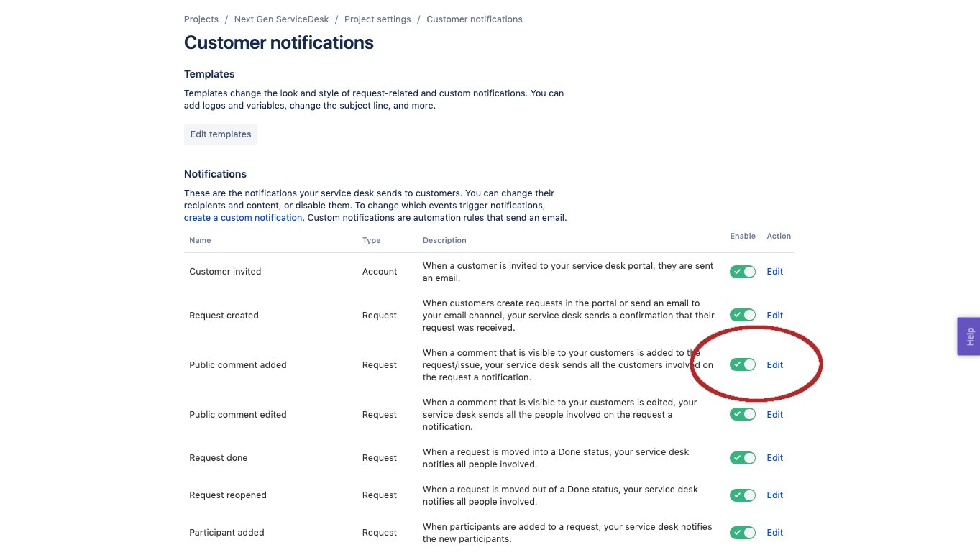Image resolution: width=980 pixels, height=555 pixels.
Task: Disable the Participant added notification toggle
Action: click(x=743, y=532)
